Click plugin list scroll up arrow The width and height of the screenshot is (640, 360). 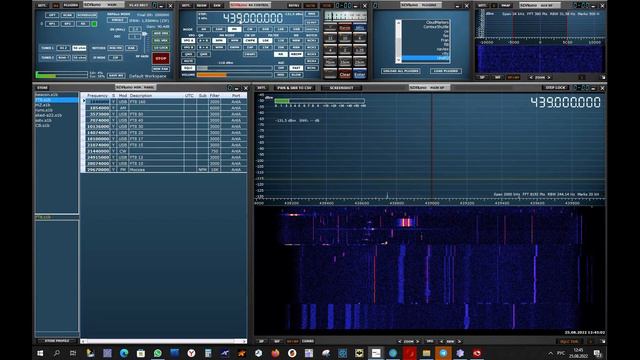click(398, 22)
